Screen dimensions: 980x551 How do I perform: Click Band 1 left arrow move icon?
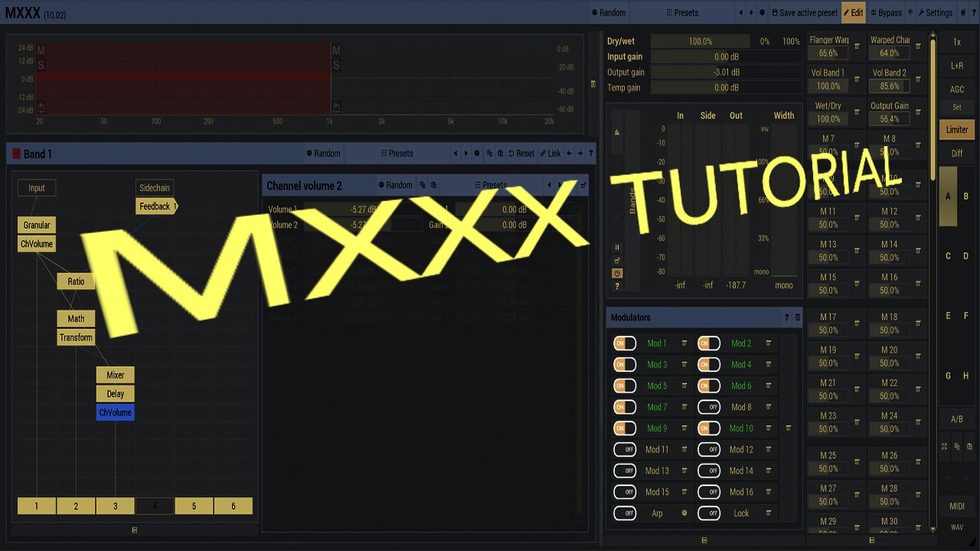pyautogui.click(x=569, y=153)
